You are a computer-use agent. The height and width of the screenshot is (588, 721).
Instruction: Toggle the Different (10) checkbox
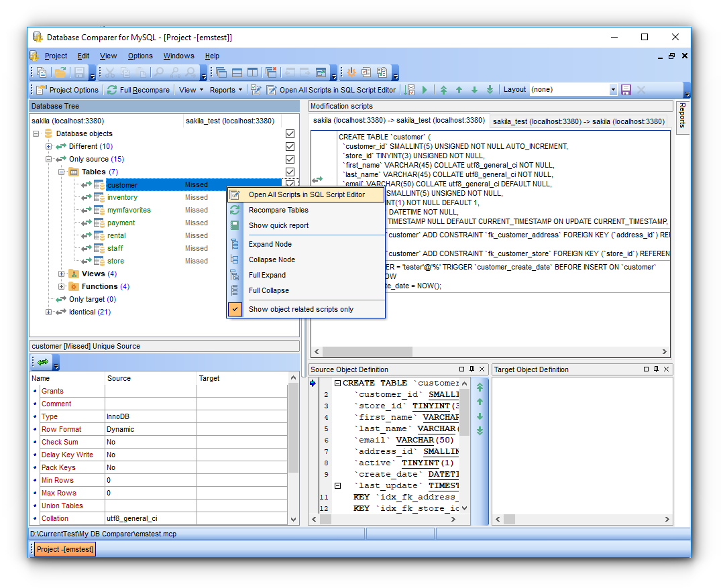(x=290, y=147)
